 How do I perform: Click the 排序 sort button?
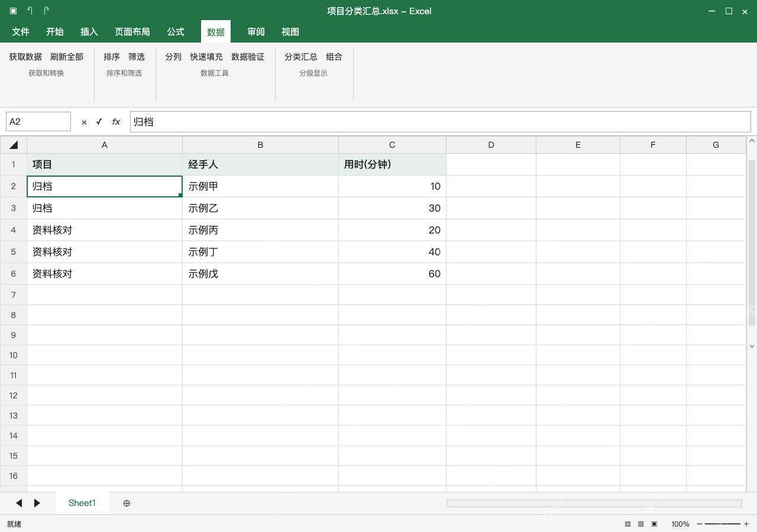click(112, 57)
